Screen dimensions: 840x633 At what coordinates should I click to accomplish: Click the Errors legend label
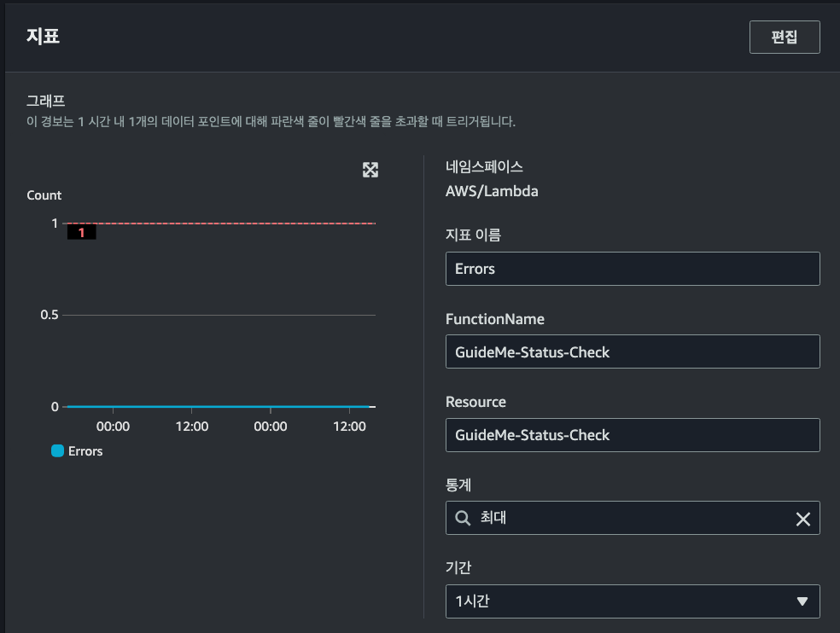pos(85,451)
